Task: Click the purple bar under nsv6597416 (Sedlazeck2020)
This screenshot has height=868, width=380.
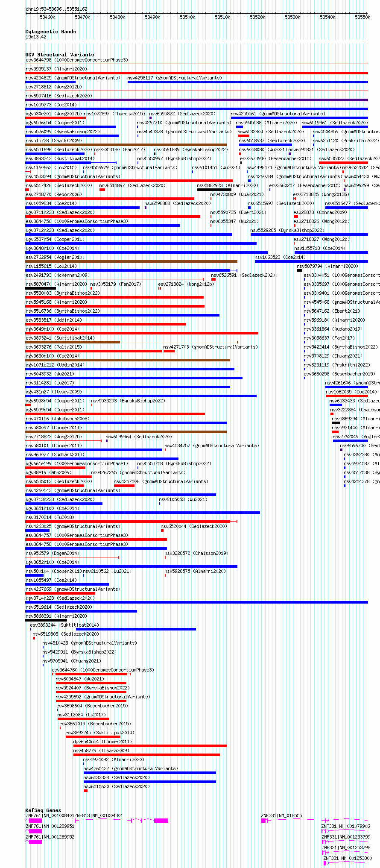Action: (196, 100)
